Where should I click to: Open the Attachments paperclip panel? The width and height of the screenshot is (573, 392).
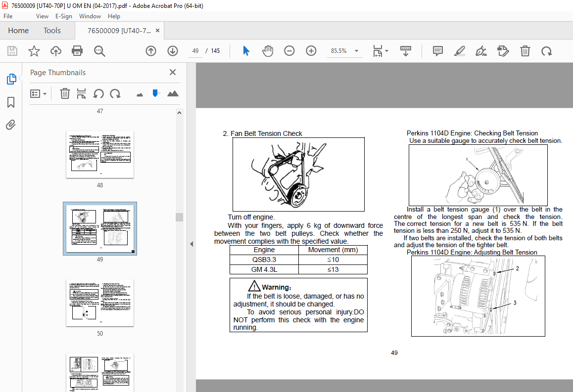(x=11, y=125)
